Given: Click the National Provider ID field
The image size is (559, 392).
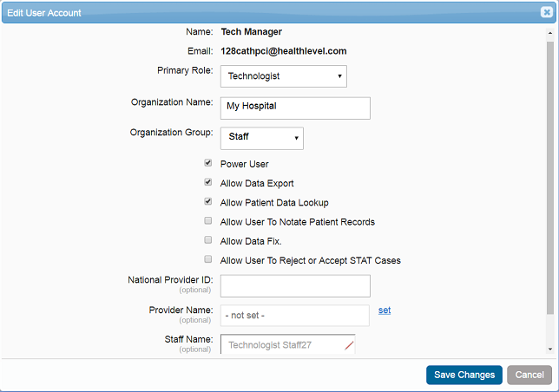Looking at the screenshot, I should pyautogui.click(x=295, y=286).
